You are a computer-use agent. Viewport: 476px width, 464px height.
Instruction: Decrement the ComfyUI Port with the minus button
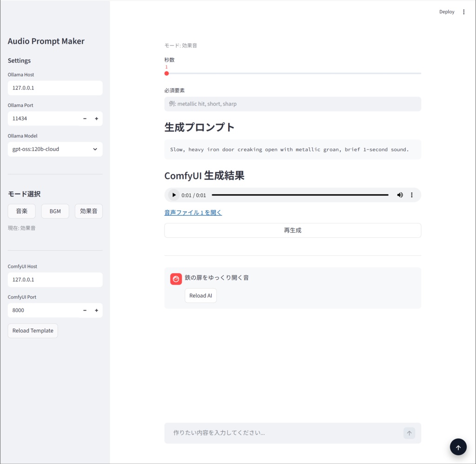pos(85,310)
